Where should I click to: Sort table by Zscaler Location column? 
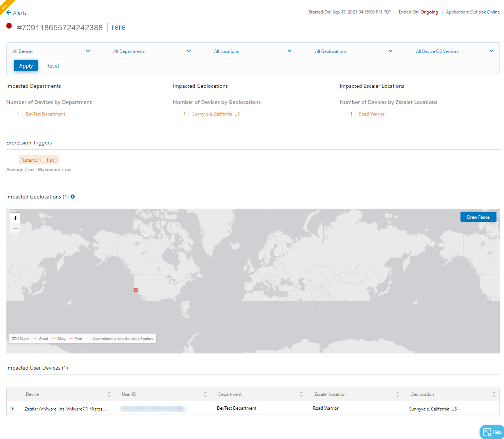[397, 394]
